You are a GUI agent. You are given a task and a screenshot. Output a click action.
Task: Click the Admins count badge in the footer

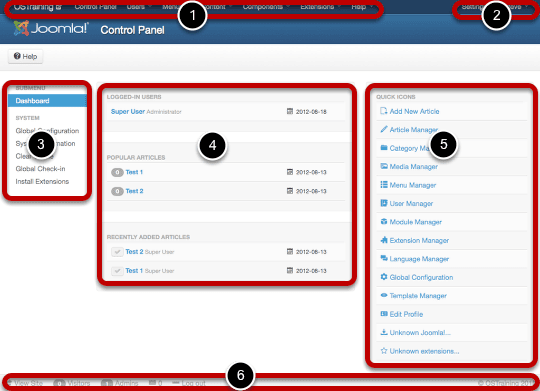tap(107, 383)
